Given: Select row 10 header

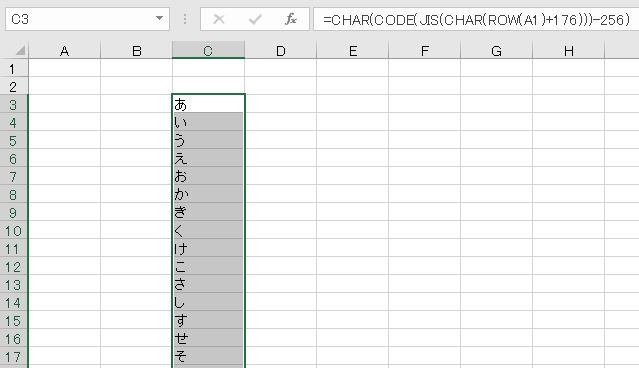Looking at the screenshot, I should tap(14, 230).
